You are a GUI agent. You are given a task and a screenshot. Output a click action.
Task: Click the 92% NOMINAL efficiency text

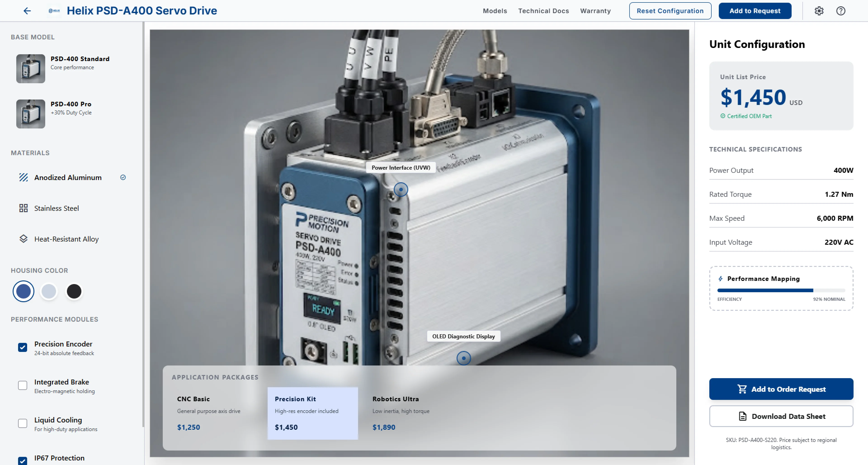(829, 299)
